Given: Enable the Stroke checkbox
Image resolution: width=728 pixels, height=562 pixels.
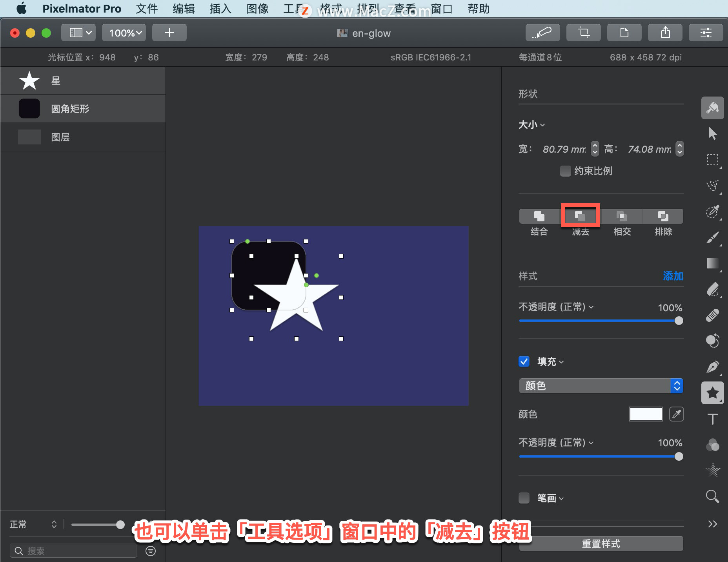Looking at the screenshot, I should coord(524,498).
